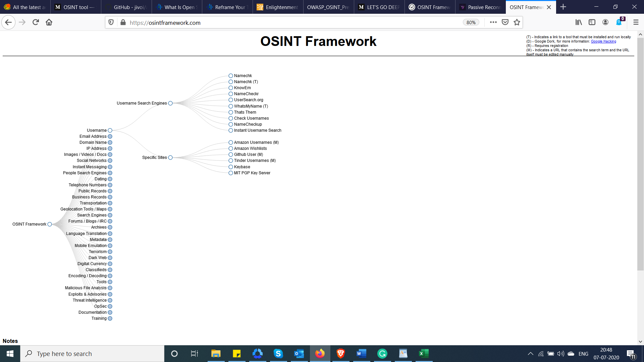644x362 pixels.
Task: Open the Namechk tool link
Action: pyautogui.click(x=243, y=76)
